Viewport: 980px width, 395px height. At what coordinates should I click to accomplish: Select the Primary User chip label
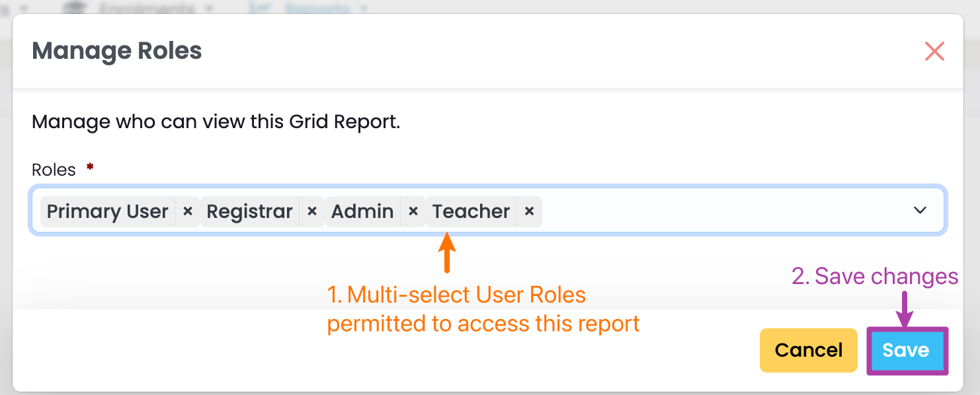click(108, 211)
